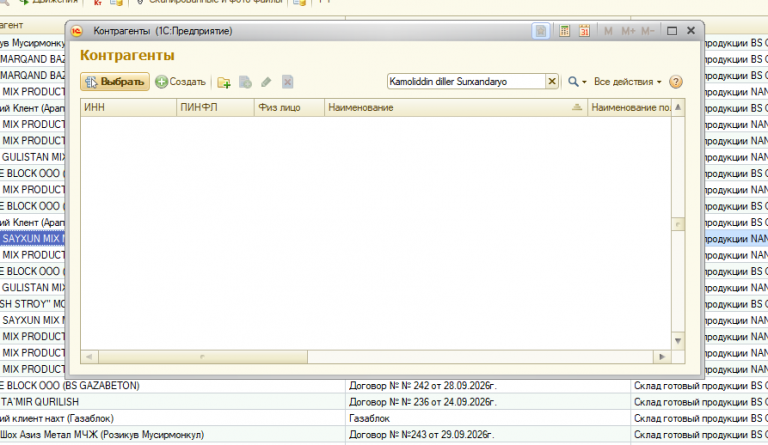This screenshot has height=445, width=768.
Task: Click the M memory button
Action: point(608,31)
